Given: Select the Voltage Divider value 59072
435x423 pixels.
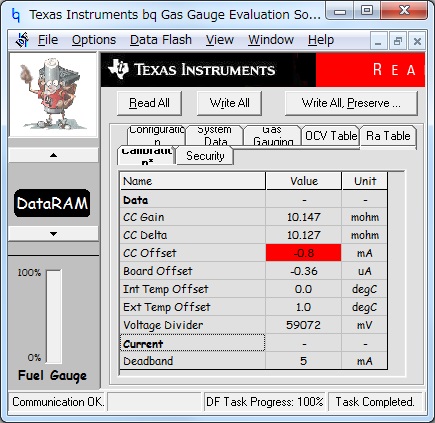Looking at the screenshot, I should point(304,325).
